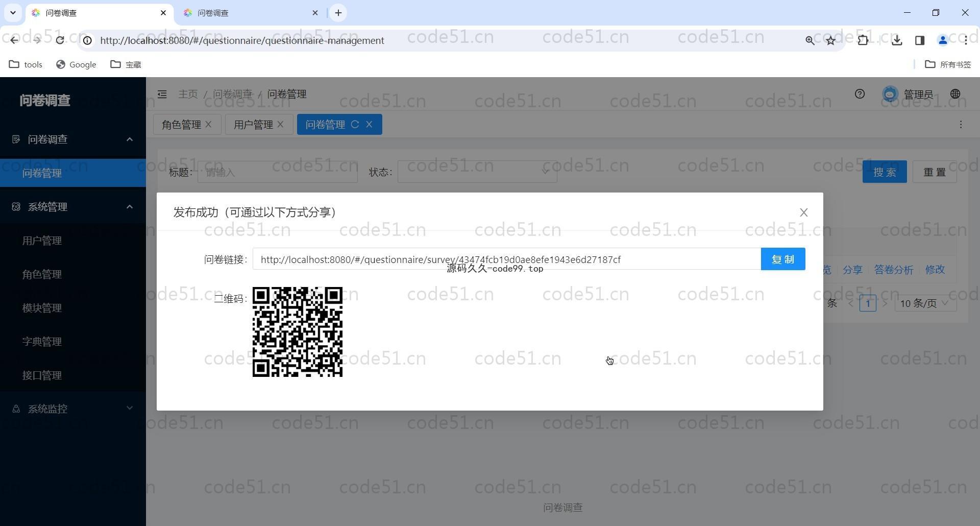Screen dimensions: 980x526
Task: Open the 宝藏 bookmark folder
Action: click(126, 64)
